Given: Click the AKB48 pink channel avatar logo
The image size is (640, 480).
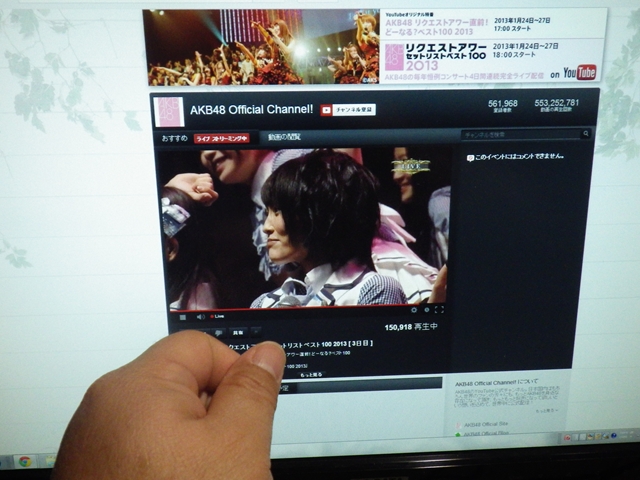Looking at the screenshot, I should [x=169, y=111].
